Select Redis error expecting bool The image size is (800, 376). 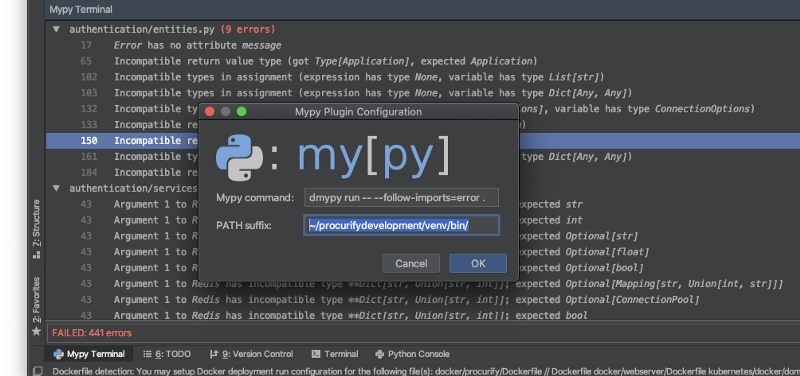(x=423, y=315)
